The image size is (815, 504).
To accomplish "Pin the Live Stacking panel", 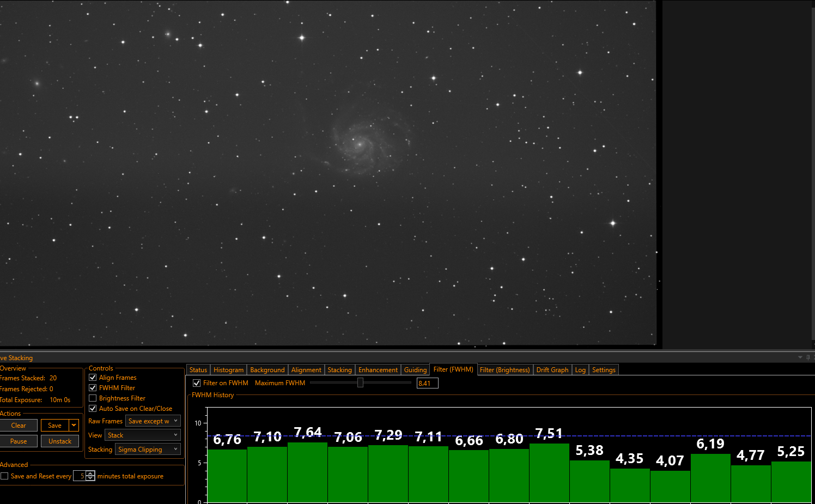I will 808,357.
